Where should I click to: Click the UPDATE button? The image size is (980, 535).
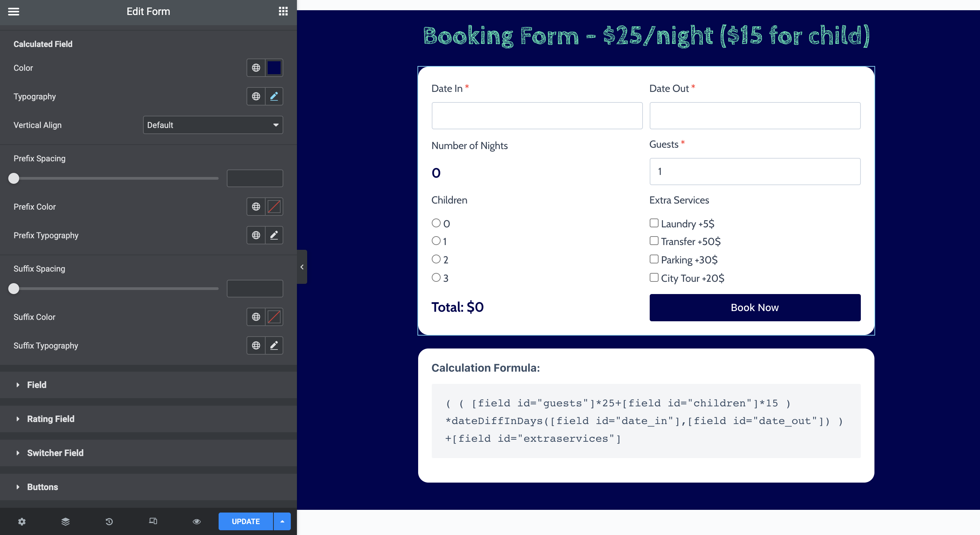point(246,521)
